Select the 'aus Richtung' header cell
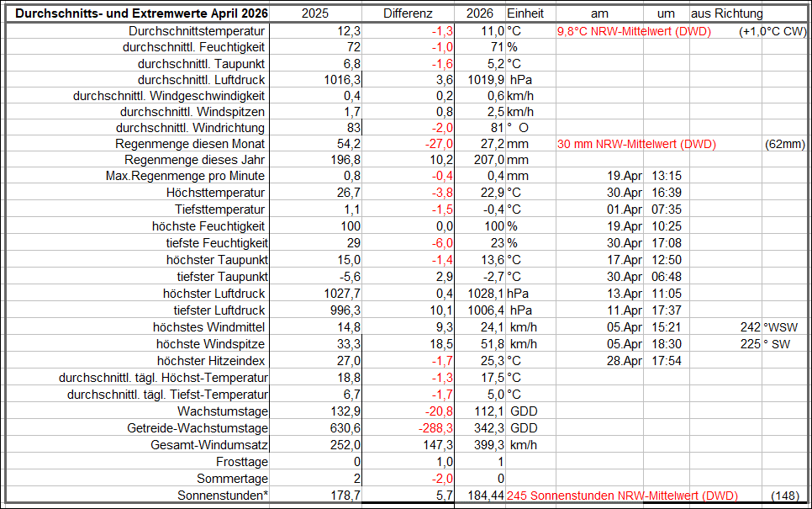 point(726,14)
